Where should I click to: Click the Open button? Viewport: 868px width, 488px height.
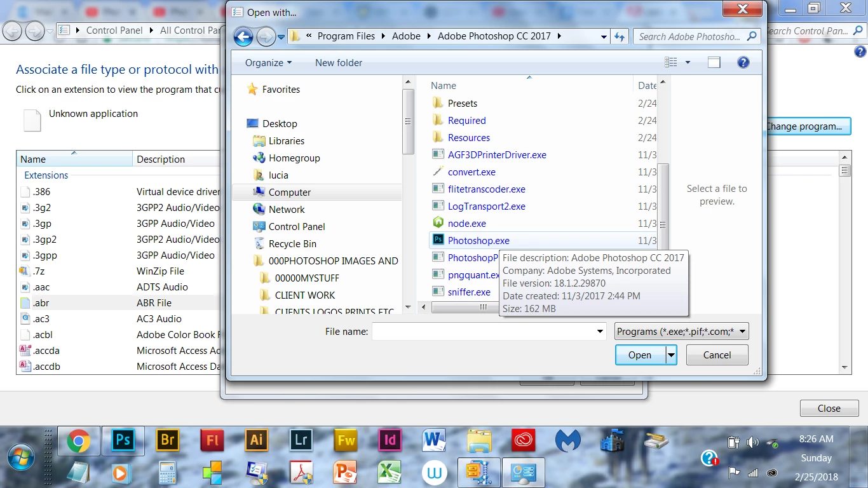click(640, 355)
